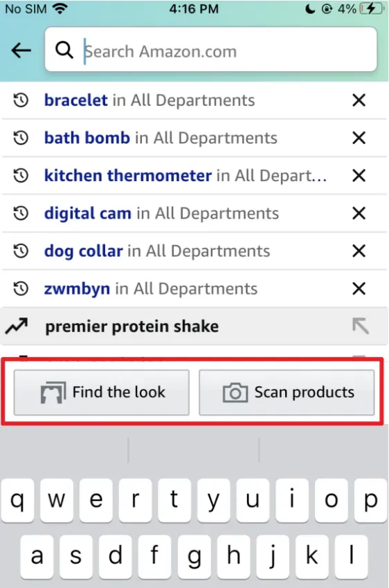Delete the bath bomb search history entry

tap(359, 138)
